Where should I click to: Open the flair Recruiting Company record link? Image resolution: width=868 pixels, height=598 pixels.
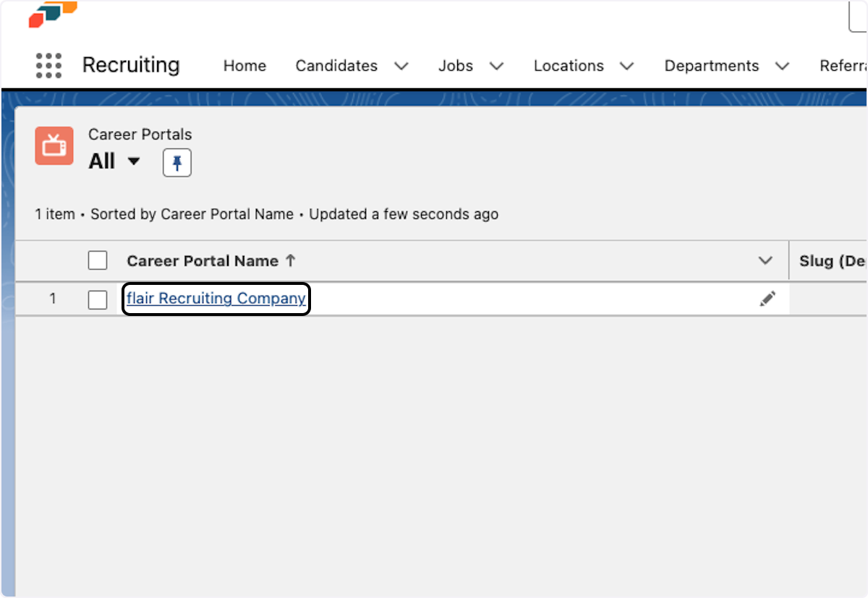coord(215,298)
